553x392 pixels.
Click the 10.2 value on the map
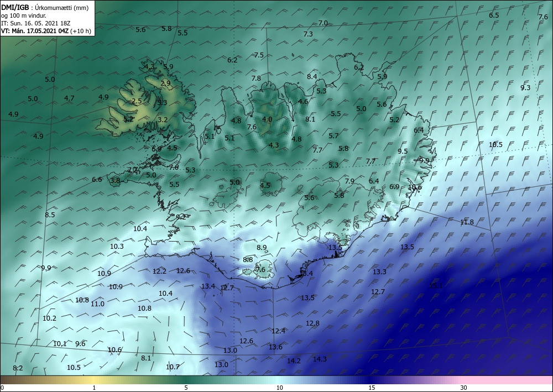[x=49, y=318]
